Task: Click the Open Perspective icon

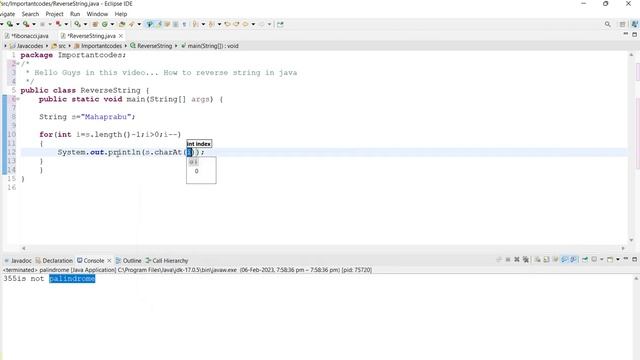Action: [x=622, y=24]
